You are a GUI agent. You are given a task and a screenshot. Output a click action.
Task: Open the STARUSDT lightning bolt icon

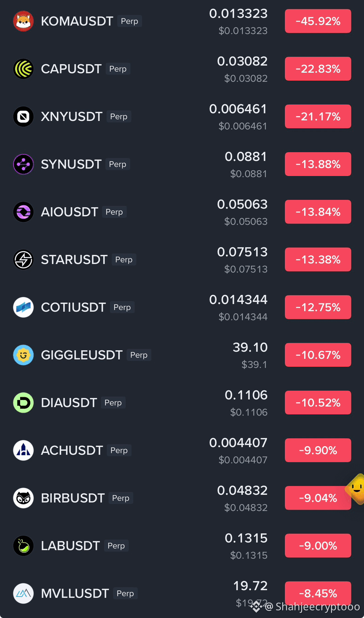pos(23,260)
